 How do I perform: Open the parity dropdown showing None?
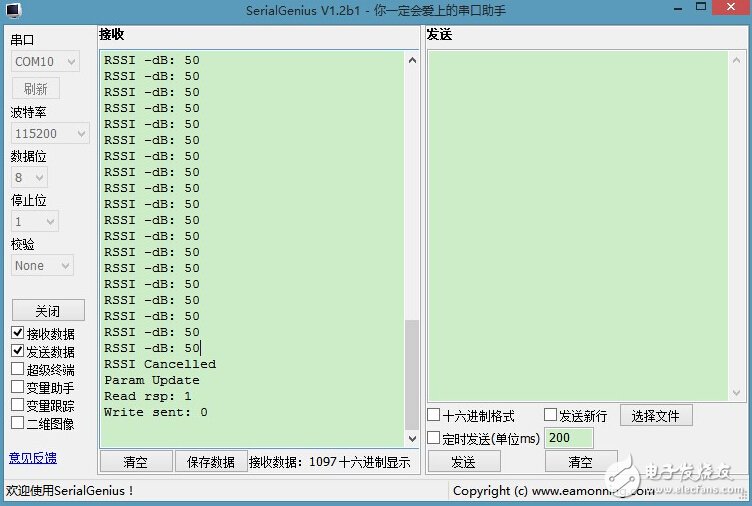[42, 265]
